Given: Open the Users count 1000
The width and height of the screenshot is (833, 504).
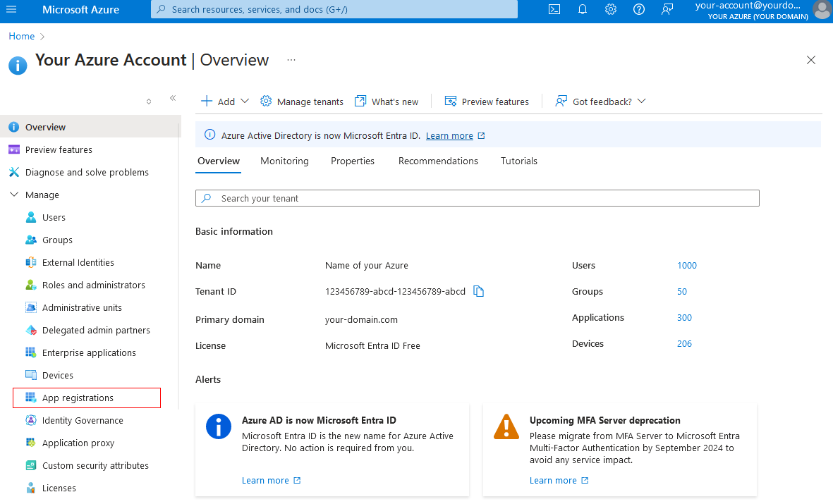Looking at the screenshot, I should (x=687, y=266).
